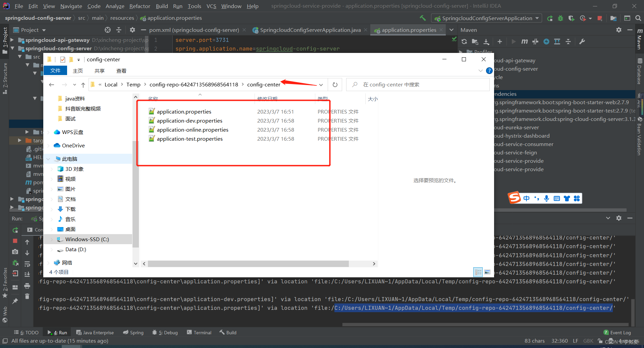Screen dimensions: 644x348
Task: Reload all Maven projects
Action: click(x=464, y=42)
